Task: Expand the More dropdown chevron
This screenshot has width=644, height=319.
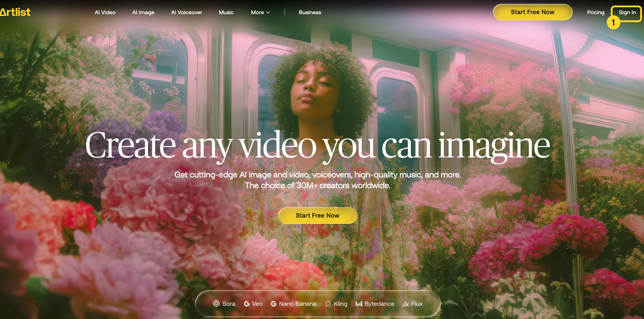Action: tap(268, 12)
